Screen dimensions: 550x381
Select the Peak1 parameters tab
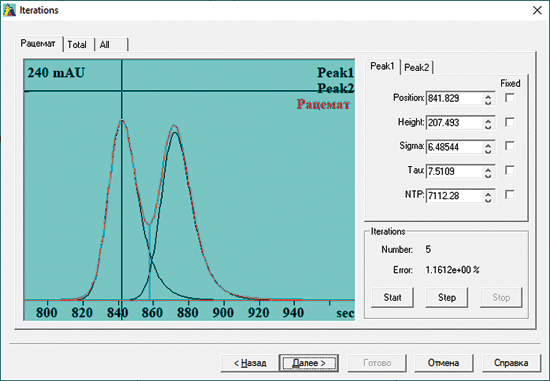point(382,66)
